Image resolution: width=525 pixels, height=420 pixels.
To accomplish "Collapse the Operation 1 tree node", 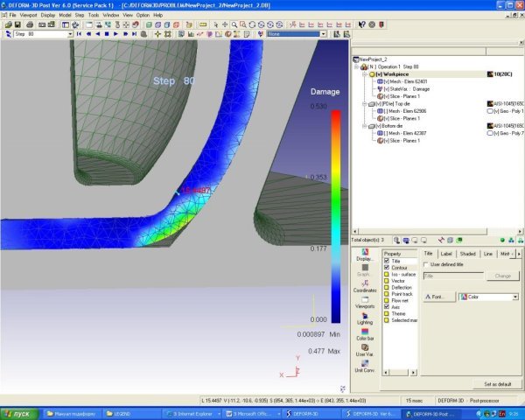I will point(357,67).
